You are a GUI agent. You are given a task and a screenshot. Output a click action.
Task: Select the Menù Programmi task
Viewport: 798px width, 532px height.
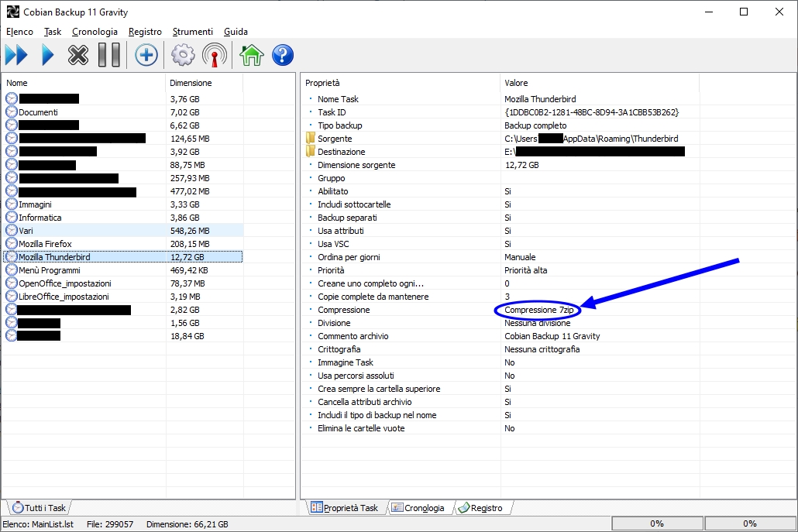pyautogui.click(x=50, y=270)
